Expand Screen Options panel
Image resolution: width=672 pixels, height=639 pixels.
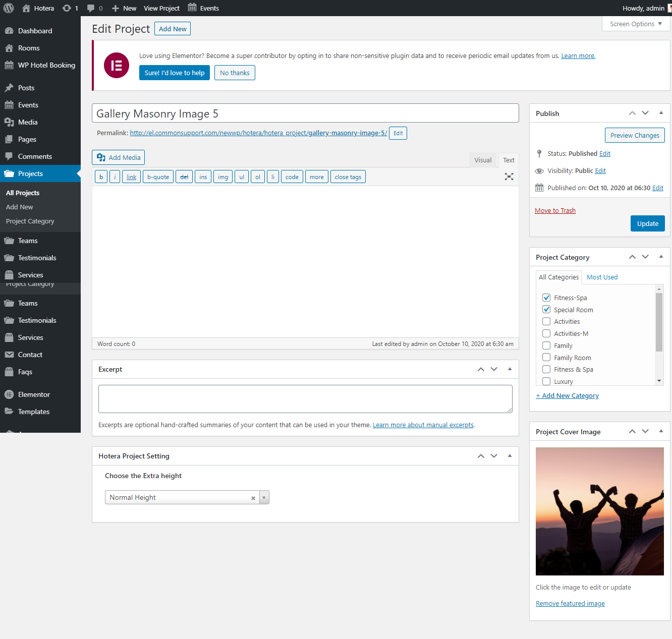point(636,24)
